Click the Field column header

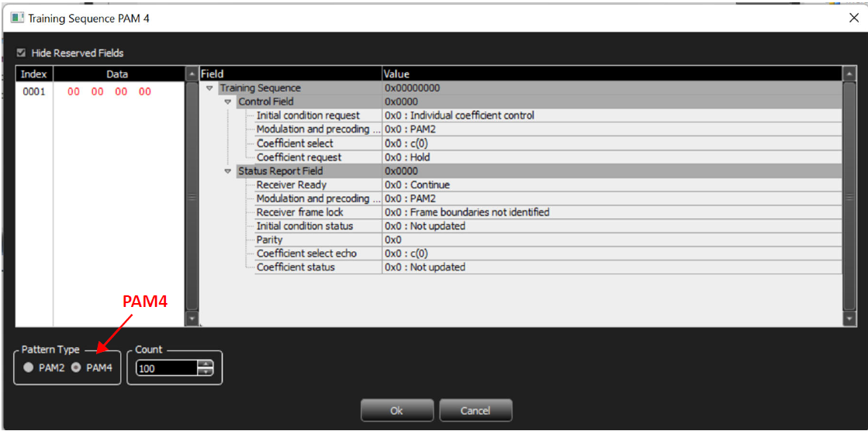[x=290, y=74]
